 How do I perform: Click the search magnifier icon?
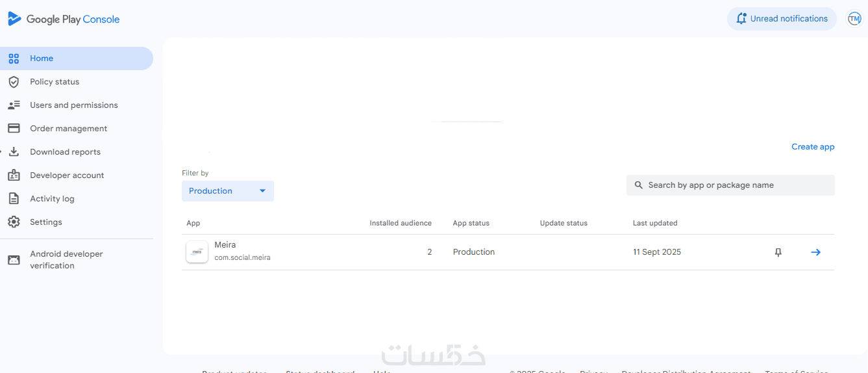tap(639, 185)
